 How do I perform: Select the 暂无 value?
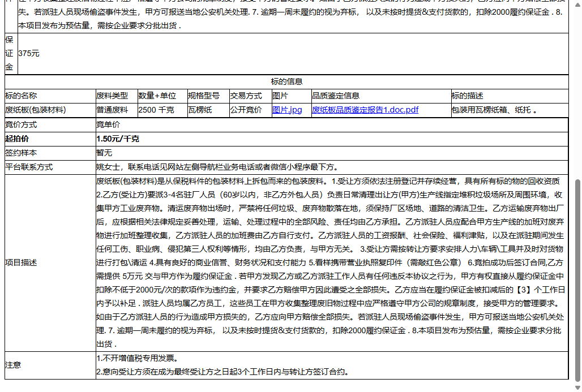pyautogui.click(x=104, y=153)
